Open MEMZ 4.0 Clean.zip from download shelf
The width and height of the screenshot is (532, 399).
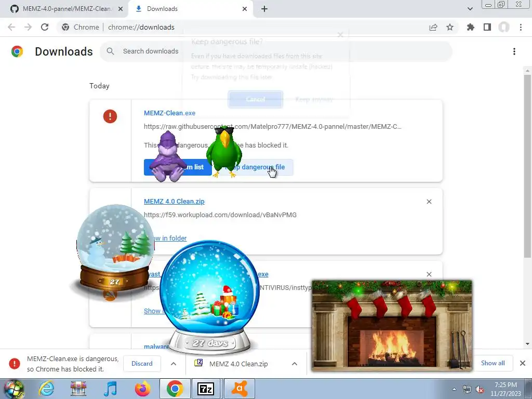(x=238, y=364)
